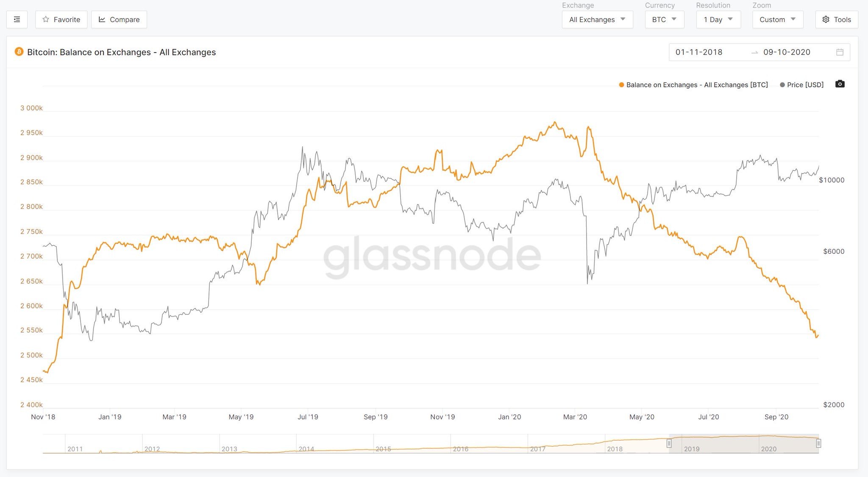Click the end date 09-10-2020 field

pos(787,52)
